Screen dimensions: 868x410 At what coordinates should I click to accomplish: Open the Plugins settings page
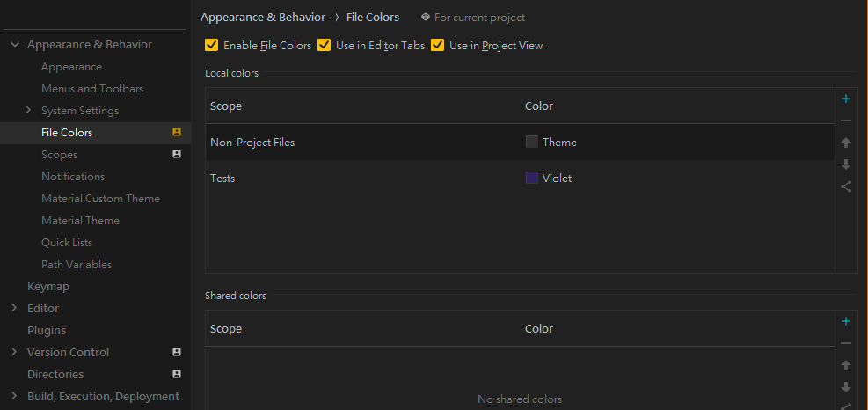tap(47, 330)
